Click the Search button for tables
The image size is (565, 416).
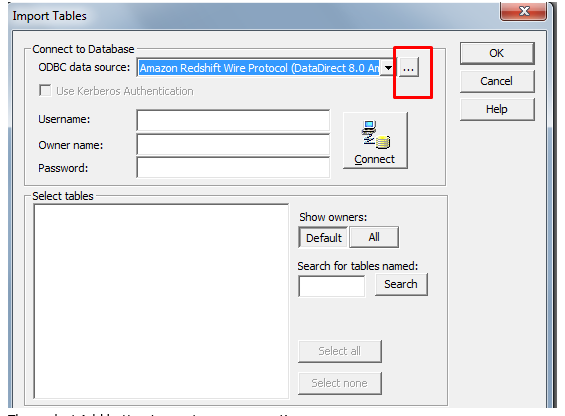401,284
